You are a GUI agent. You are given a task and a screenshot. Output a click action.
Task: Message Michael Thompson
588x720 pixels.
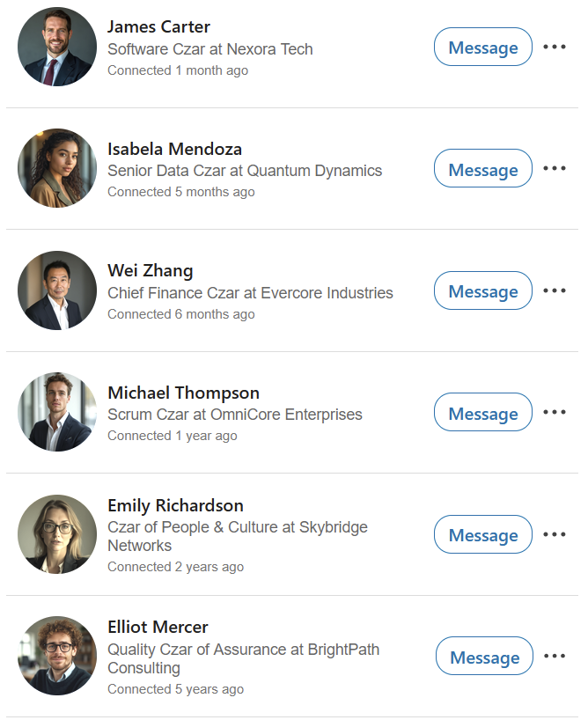click(x=482, y=413)
